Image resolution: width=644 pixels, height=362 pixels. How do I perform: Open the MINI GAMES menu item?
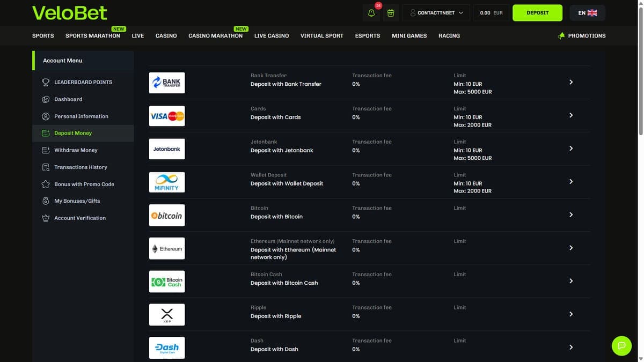409,36
